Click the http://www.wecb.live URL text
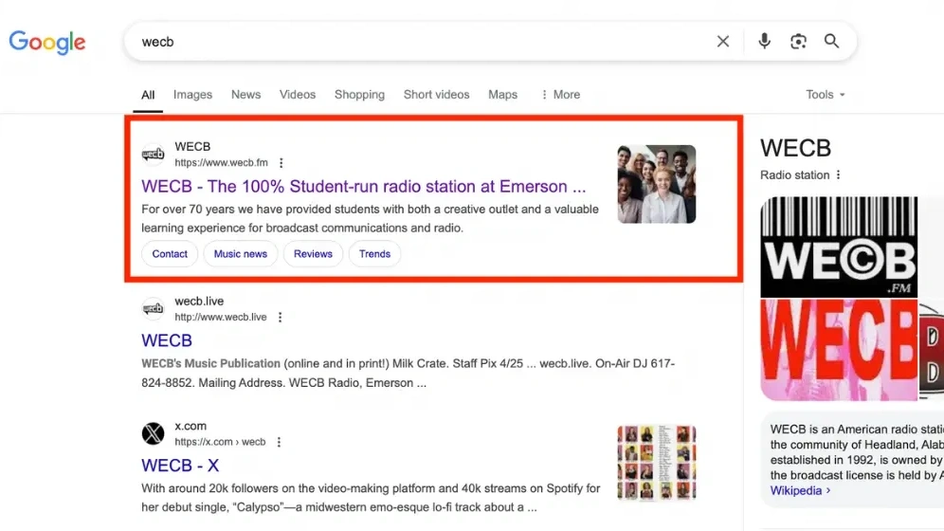The width and height of the screenshot is (944, 531). pos(220,317)
